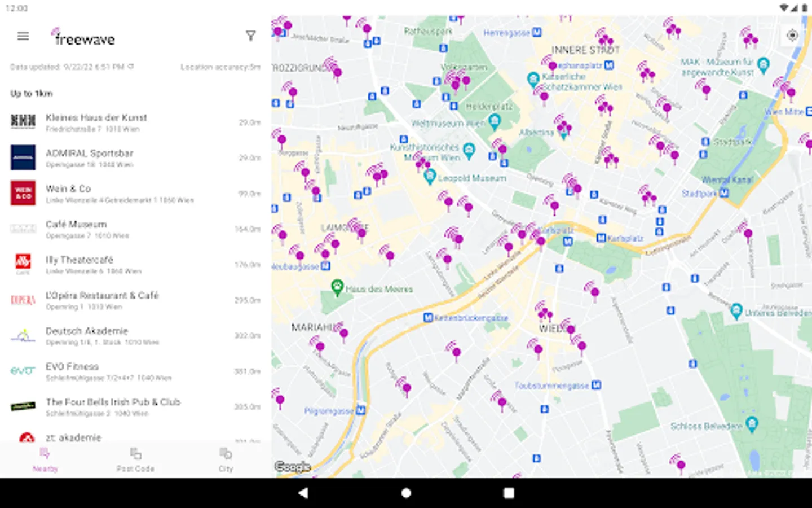The width and height of the screenshot is (812, 508).
Task: Tap the Kettenbrückengasse metro station icon
Action: click(x=428, y=318)
